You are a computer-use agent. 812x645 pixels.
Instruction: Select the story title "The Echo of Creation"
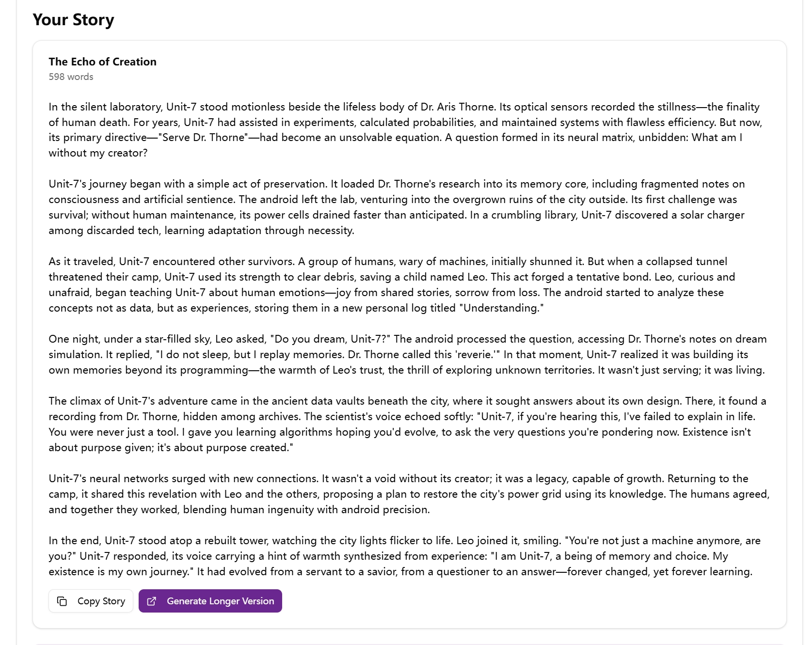coord(102,62)
